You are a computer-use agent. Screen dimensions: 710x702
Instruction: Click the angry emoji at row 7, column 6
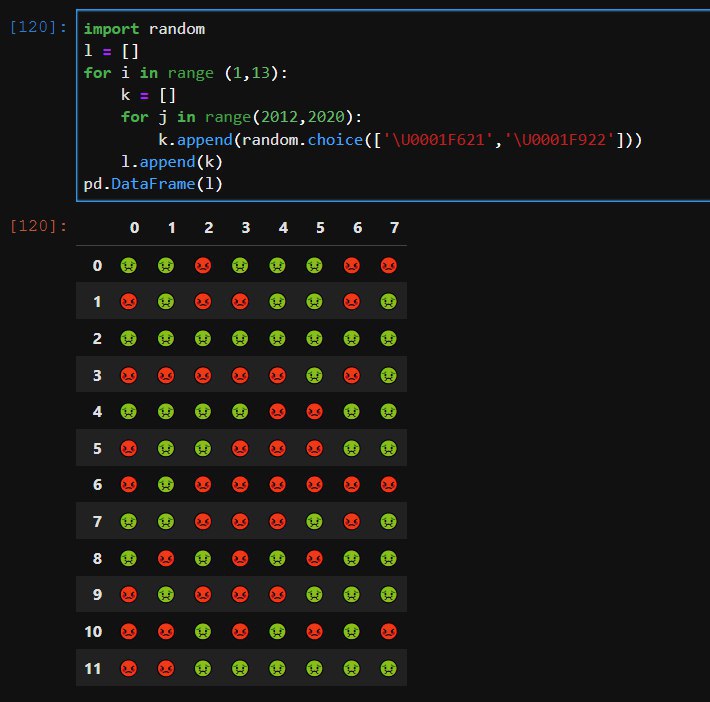pyautogui.click(x=351, y=521)
